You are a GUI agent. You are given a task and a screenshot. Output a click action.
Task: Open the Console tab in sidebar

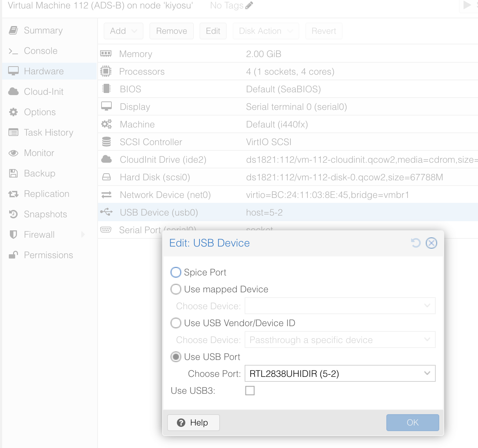point(41,51)
